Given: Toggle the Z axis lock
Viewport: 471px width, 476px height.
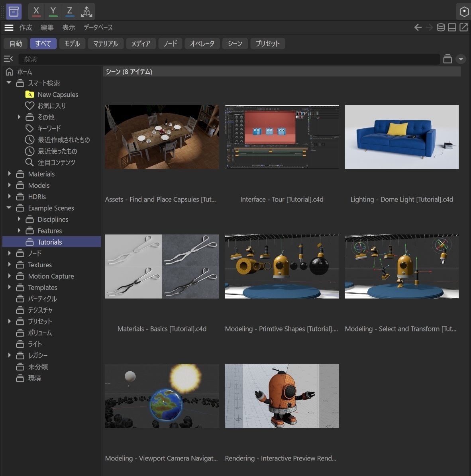Looking at the screenshot, I should [70, 12].
